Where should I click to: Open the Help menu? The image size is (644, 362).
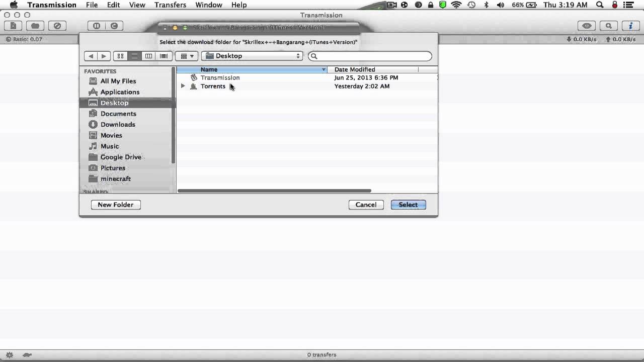[239, 5]
